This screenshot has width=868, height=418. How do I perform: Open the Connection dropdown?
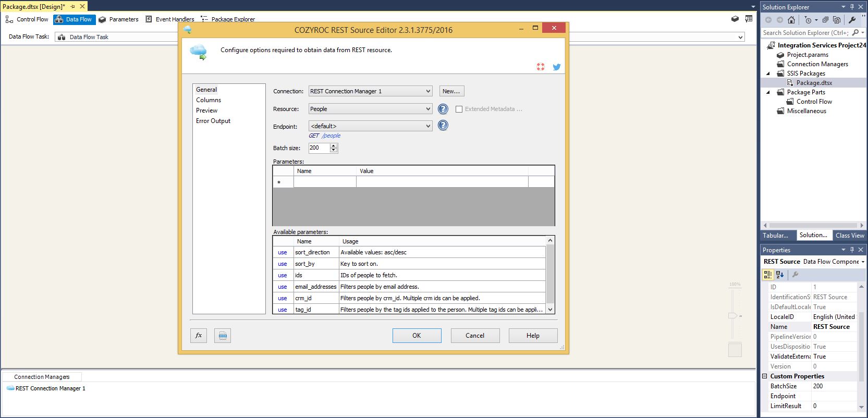pos(427,91)
